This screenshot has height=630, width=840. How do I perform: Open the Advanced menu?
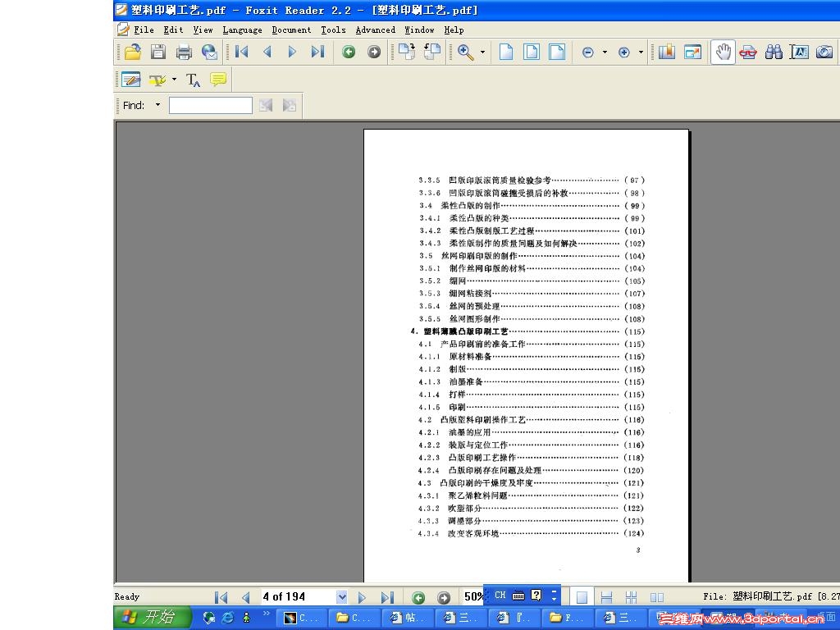tap(376, 30)
